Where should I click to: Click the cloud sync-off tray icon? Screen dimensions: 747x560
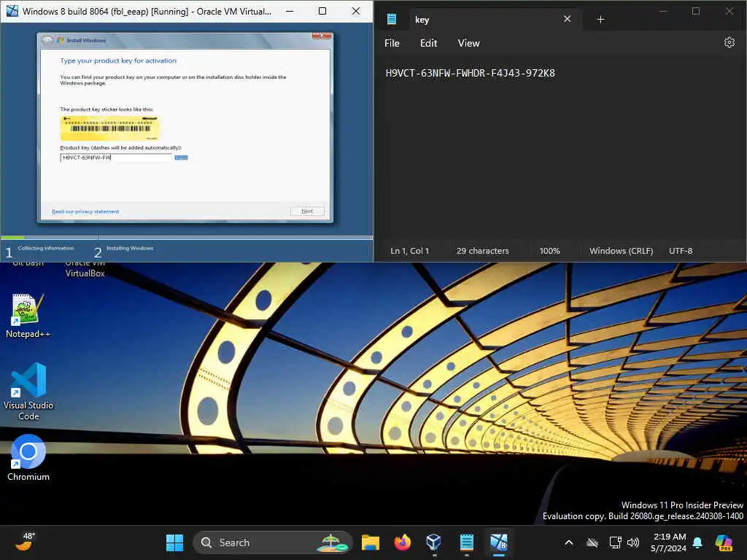point(592,542)
